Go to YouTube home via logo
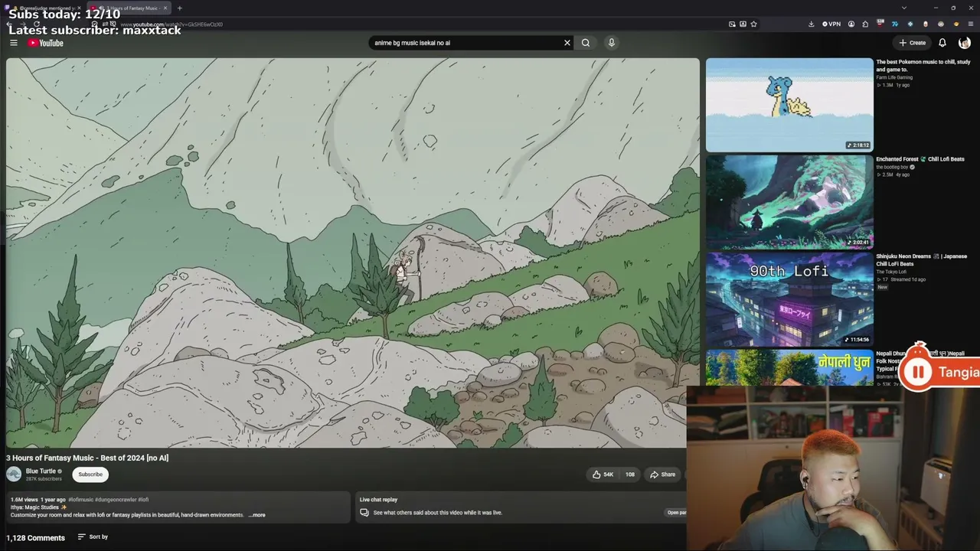980x551 pixels. coord(46,43)
